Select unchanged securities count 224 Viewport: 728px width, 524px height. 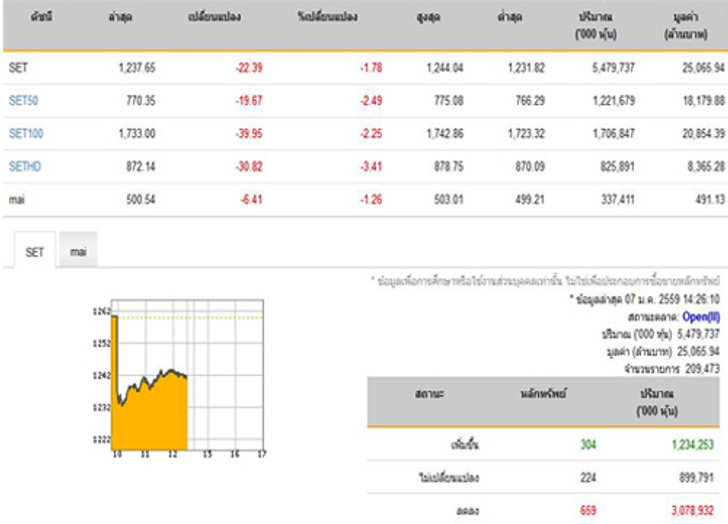tap(588, 477)
